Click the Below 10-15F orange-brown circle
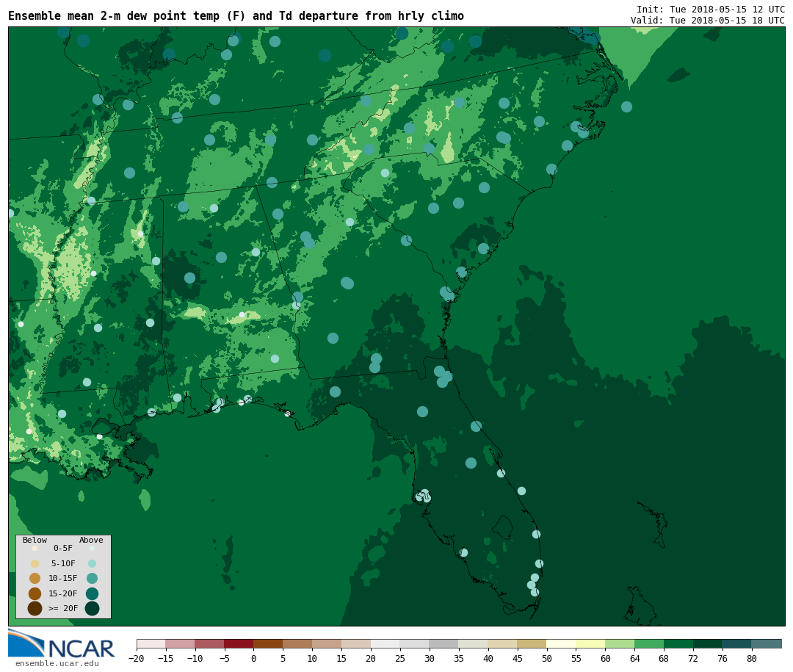This screenshot has height=672, width=793. 35,578
